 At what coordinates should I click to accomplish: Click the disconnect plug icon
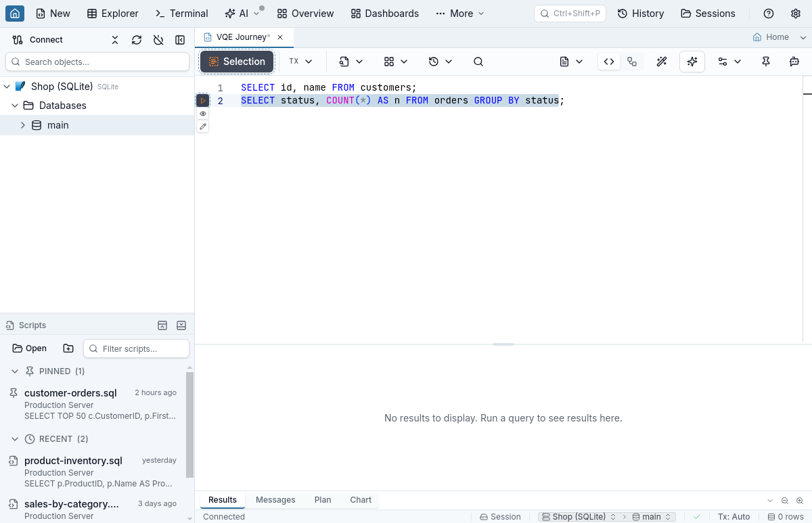[x=158, y=40]
